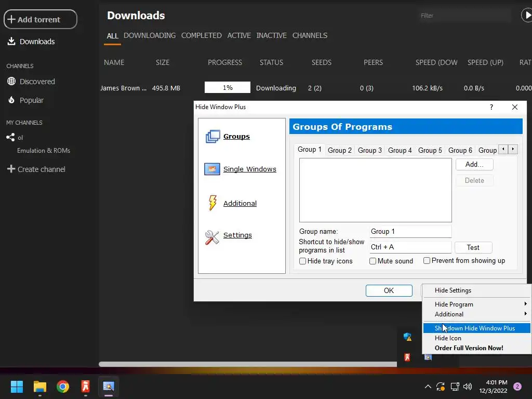Click the 1% progress bar of James Brown torrent
Screen dimensions: 532x399
pyautogui.click(x=228, y=87)
